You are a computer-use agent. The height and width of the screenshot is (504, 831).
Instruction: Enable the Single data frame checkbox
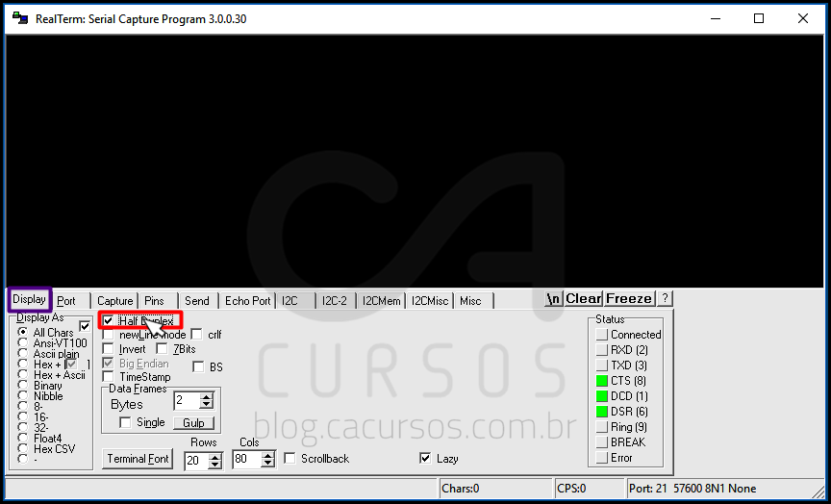click(x=126, y=422)
